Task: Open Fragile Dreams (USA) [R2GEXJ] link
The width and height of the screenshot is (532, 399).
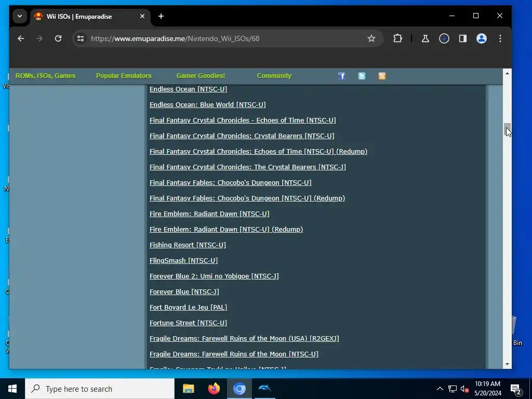Action: 244,339
